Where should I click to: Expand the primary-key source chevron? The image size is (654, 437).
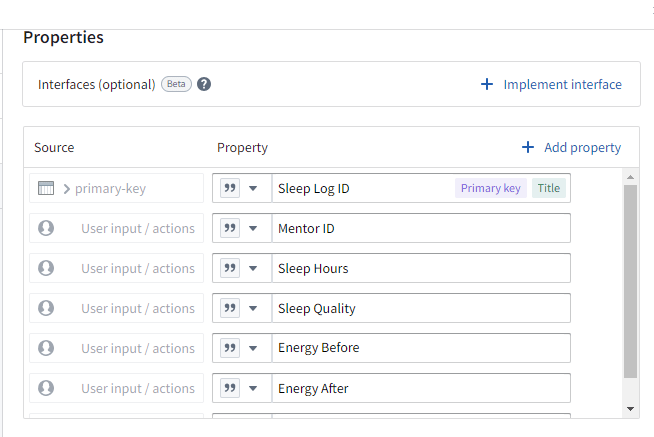click(67, 188)
